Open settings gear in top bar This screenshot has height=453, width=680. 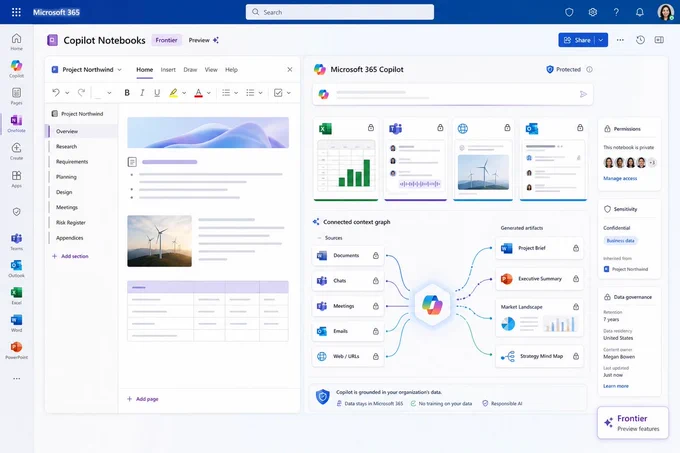click(x=592, y=12)
